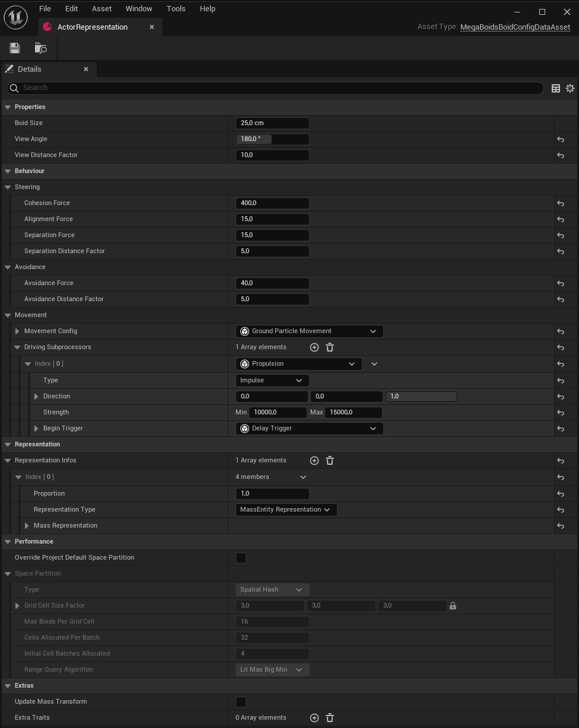Screen dimensions: 579x728
Task: Add an element to Driving Subprocessors
Action: pos(314,347)
